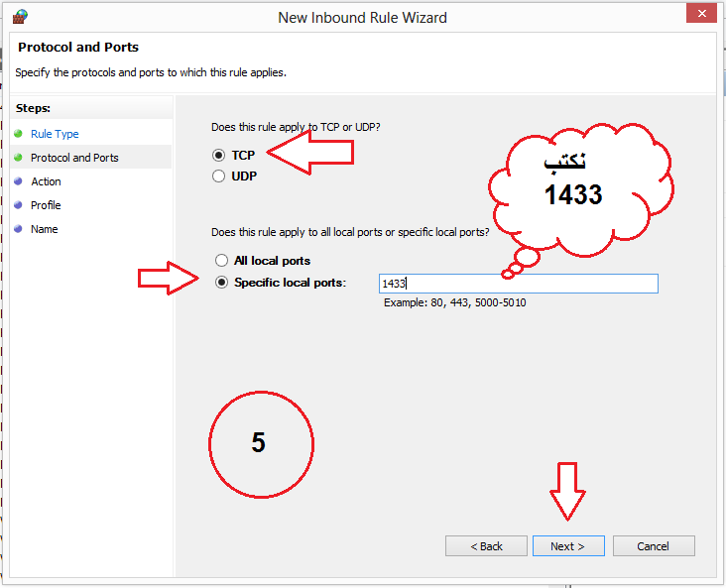Select the All local ports option
This screenshot has height=588, width=726.
pos(221,261)
